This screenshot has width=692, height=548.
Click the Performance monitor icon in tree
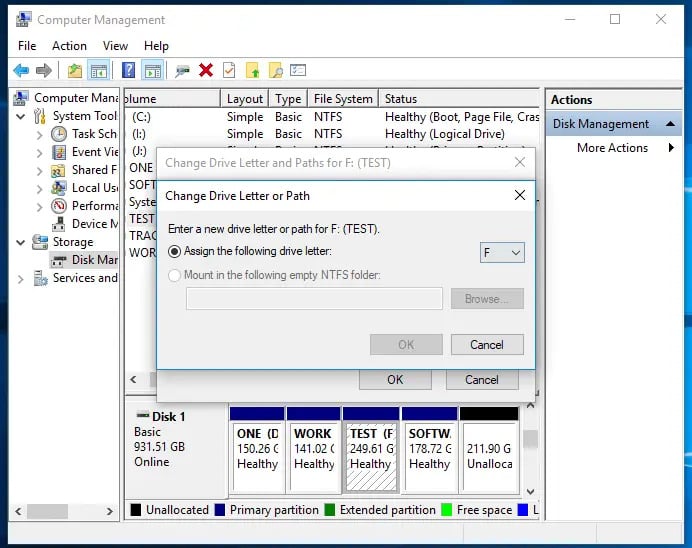59,206
